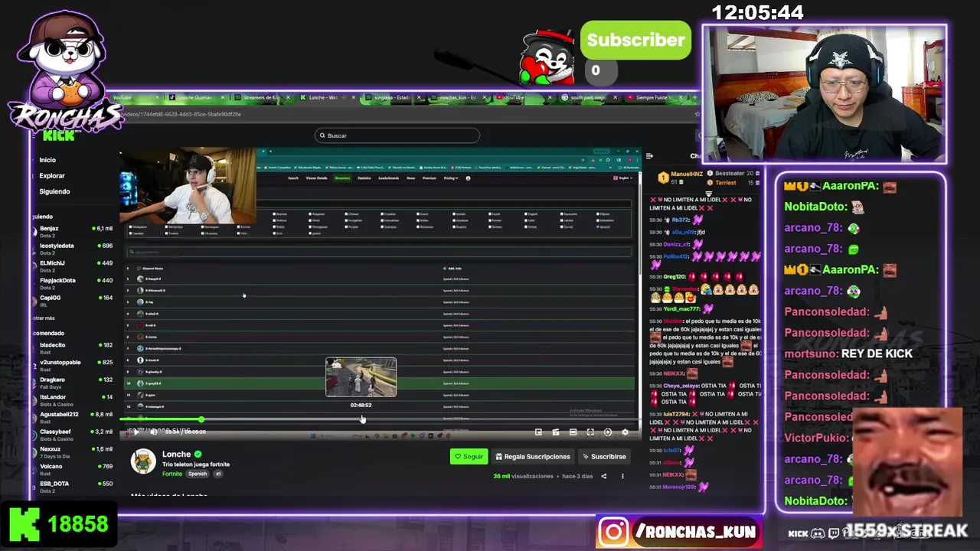Screen dimensions: 980x551
Task: Open ItsLandor channel in the sidebar
Action: pos(73,399)
